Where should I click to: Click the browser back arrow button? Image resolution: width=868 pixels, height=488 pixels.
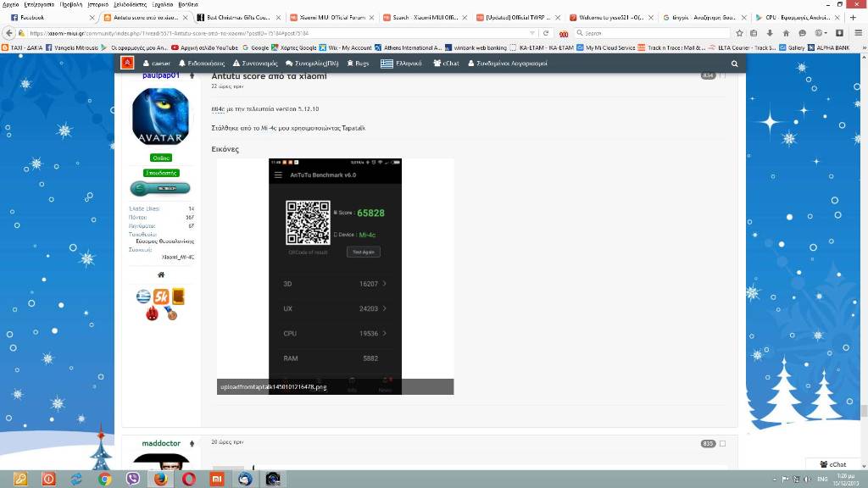click(8, 33)
